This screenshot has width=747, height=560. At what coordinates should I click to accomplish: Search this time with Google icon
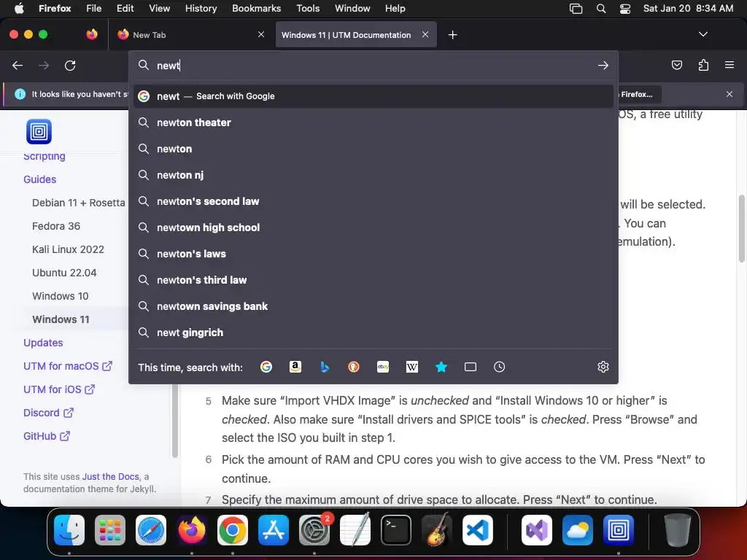coord(266,367)
